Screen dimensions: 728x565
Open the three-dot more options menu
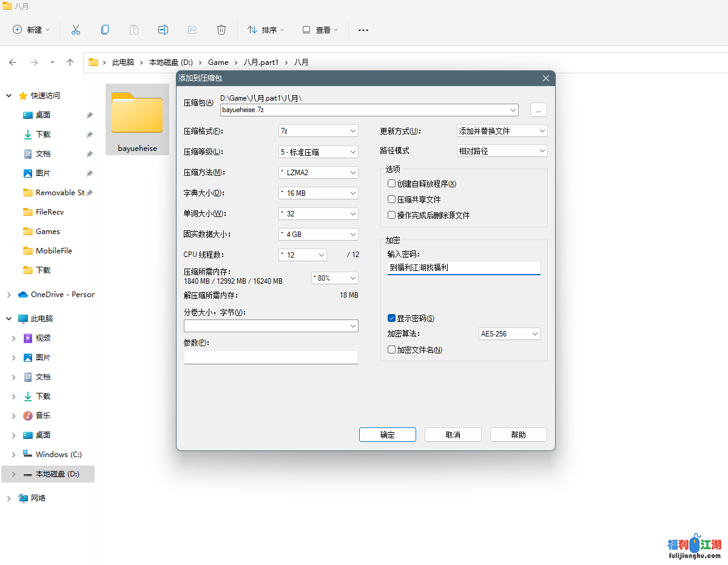[363, 30]
